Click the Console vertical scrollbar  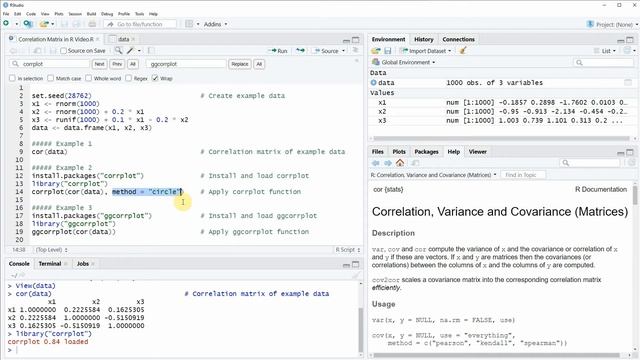click(360, 329)
